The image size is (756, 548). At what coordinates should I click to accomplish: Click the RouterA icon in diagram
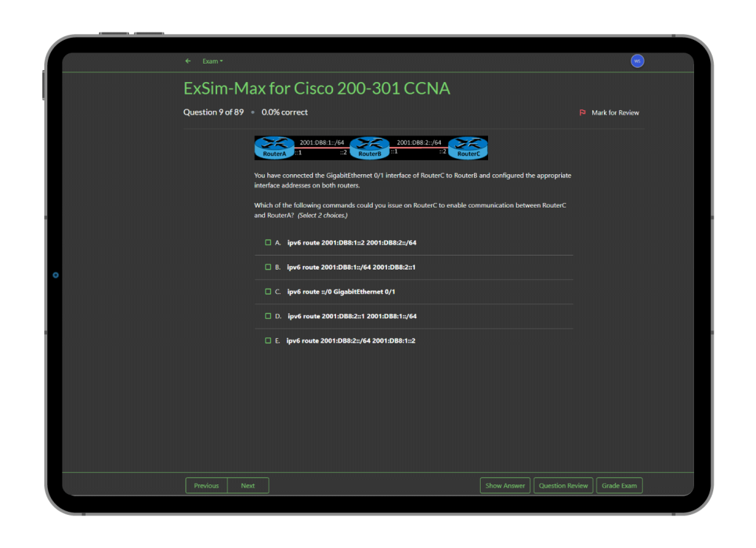(274, 147)
